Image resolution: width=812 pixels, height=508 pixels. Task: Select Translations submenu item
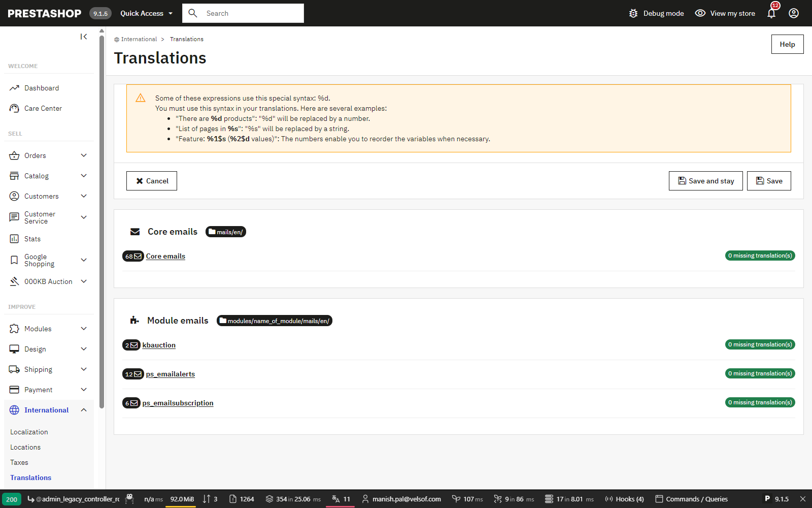pyautogui.click(x=31, y=478)
